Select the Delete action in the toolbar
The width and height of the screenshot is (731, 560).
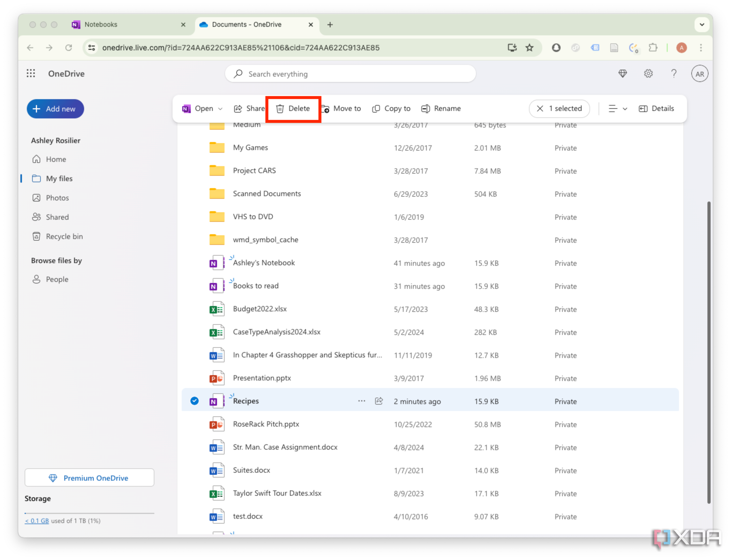click(293, 108)
